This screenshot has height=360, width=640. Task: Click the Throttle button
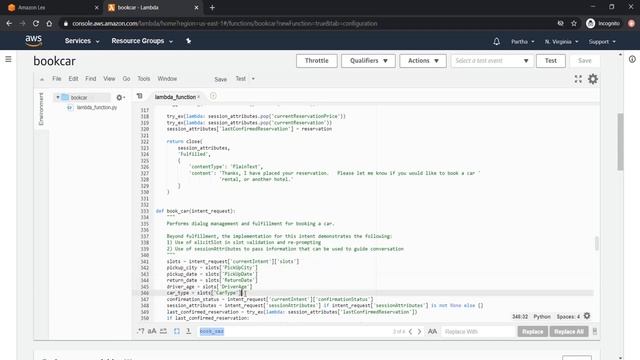317,60
